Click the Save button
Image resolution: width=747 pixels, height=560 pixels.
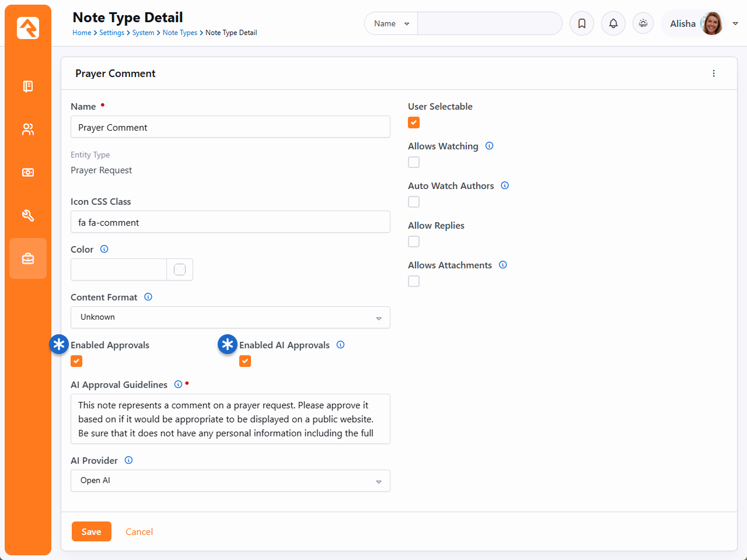click(91, 531)
